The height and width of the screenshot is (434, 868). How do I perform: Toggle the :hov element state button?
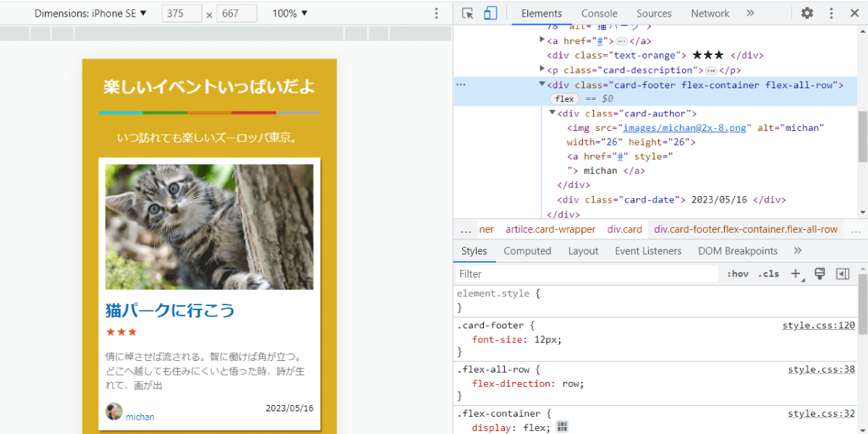[x=738, y=274]
